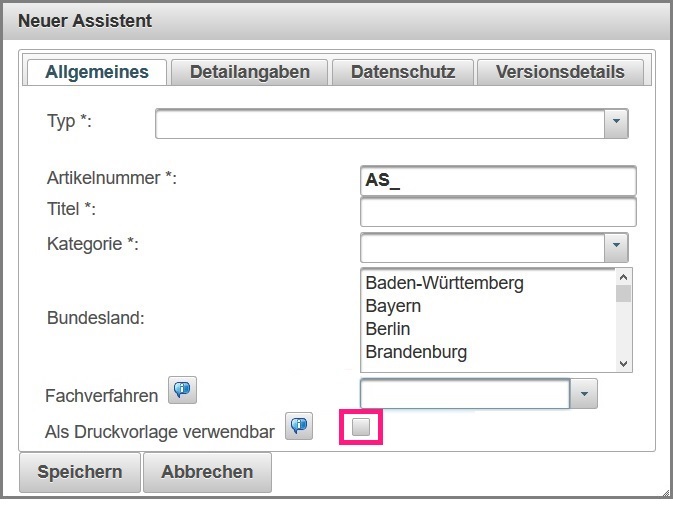Click the Bundesland list scroll down arrow
Image resolution: width=673 pixels, height=514 pixels.
pos(624,364)
